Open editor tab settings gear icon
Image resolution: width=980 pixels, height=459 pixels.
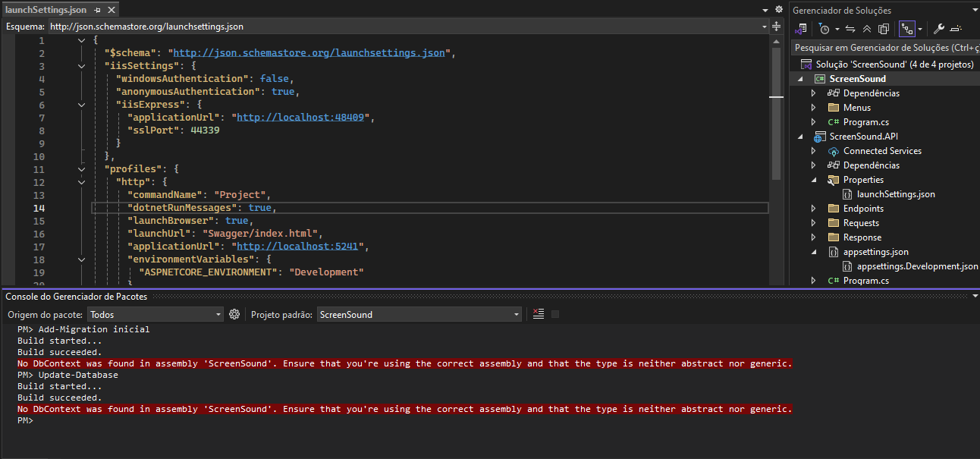click(x=778, y=10)
